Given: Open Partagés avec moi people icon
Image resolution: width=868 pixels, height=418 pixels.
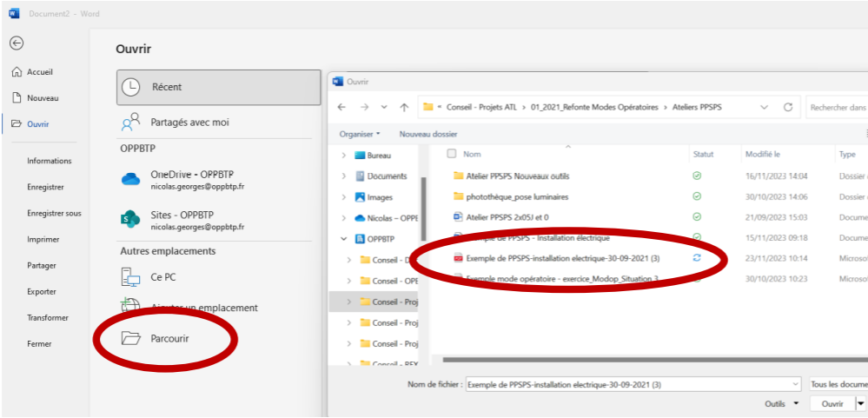Looking at the screenshot, I should click(130, 123).
